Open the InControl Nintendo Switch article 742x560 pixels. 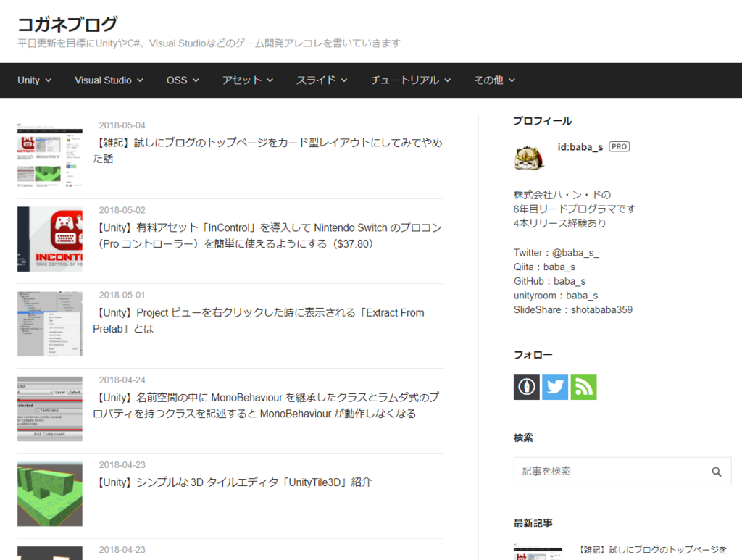(x=267, y=235)
